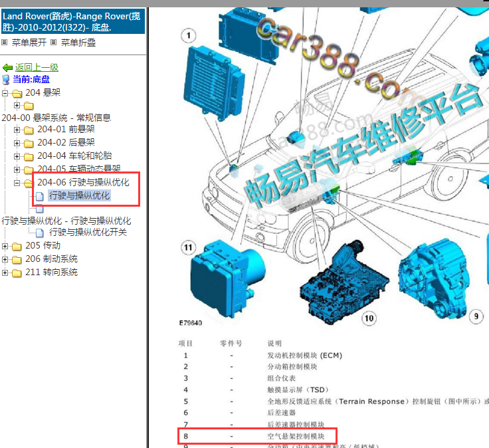The width and height of the screenshot is (489, 448).
Task: Click the ECM module illustration near callout 1
Action: [x=213, y=82]
